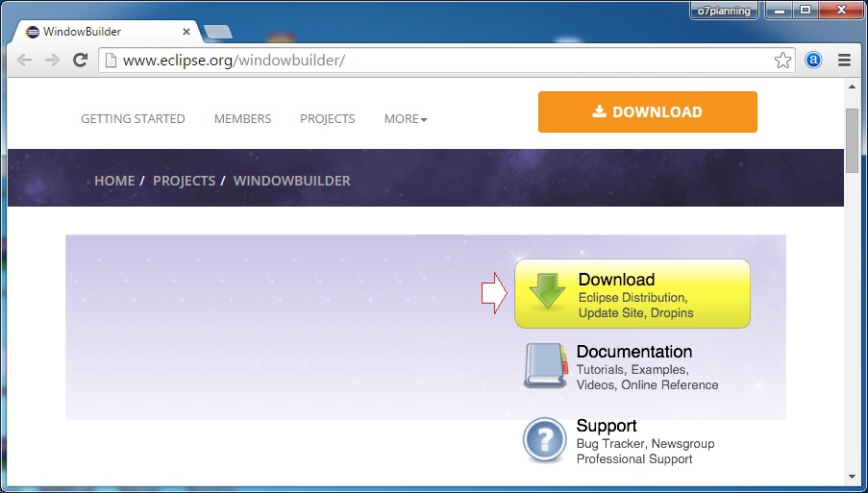Click the WINDOWBUILDER breadcrumb
Viewport: 868px width, 493px height.
(x=291, y=181)
